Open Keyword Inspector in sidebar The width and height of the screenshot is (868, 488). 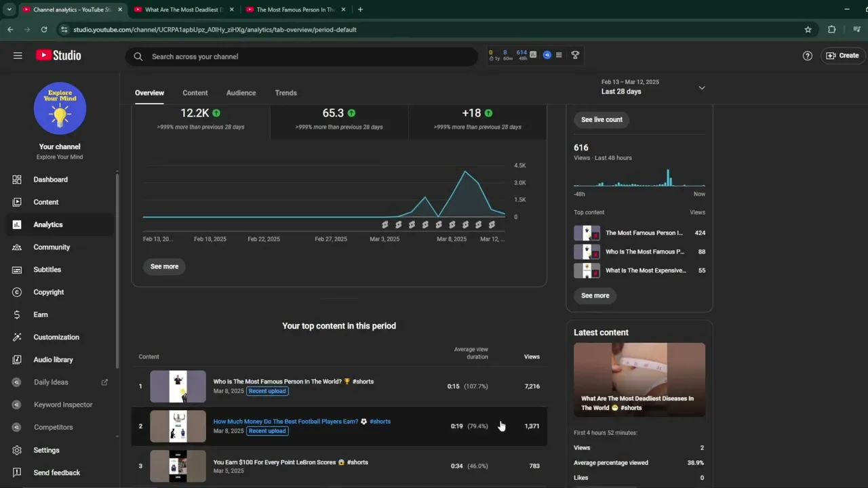coord(63,405)
